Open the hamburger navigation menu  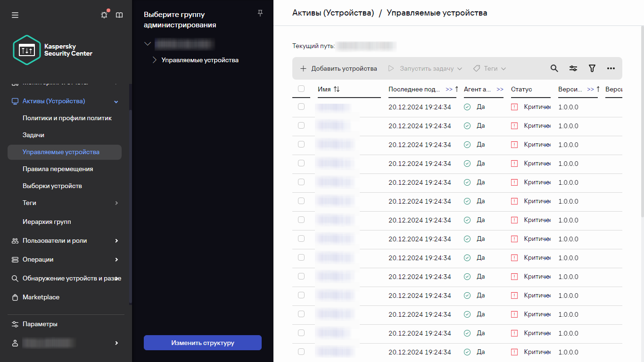point(15,15)
